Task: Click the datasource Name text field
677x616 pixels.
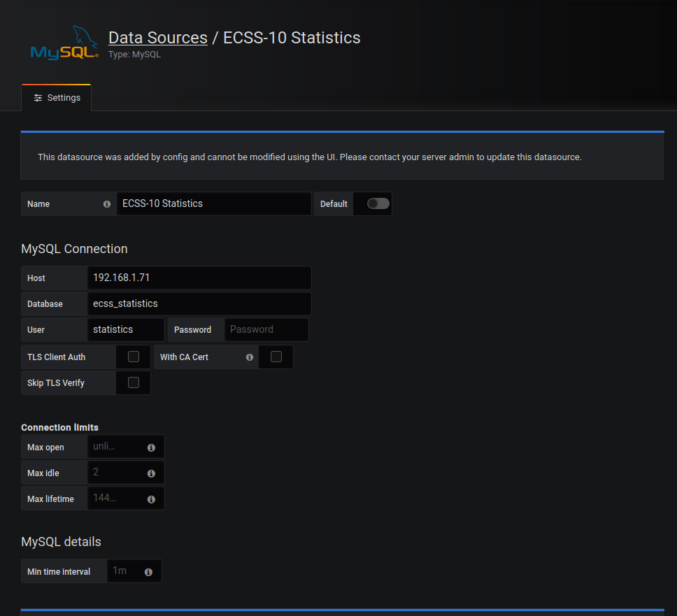Action: tap(213, 203)
